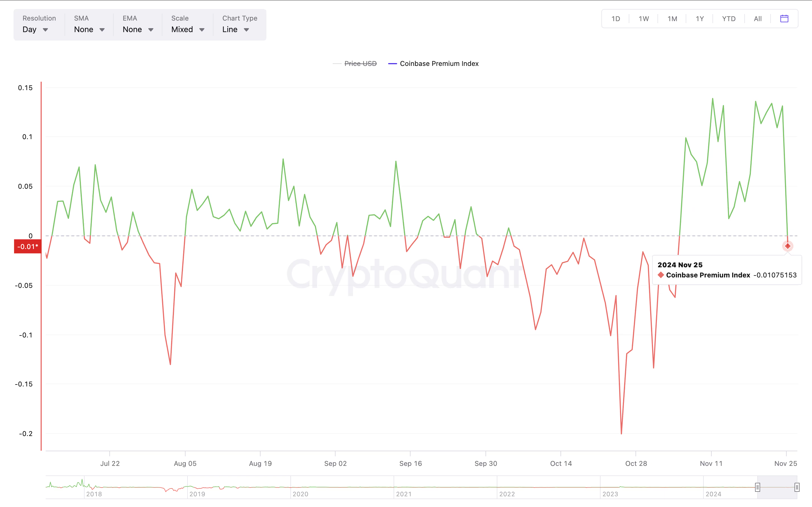Open the Resolution Day dropdown
This screenshot has width=812, height=507.
35,30
